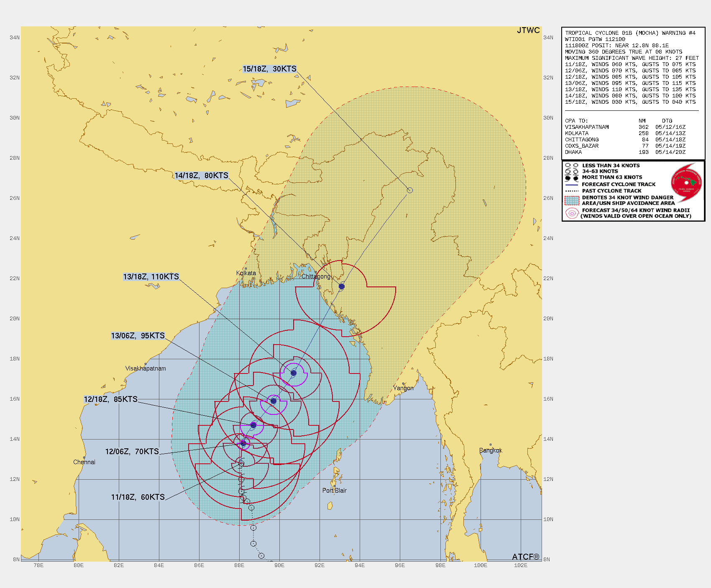This screenshot has height=588, width=711.
Task: Click the 'LESS THAN 34 KNOTS' legend entry
Action: point(611,166)
